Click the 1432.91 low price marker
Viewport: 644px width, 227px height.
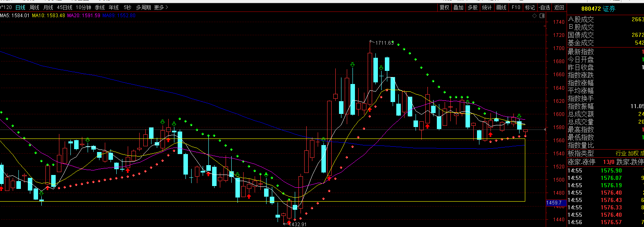click(297, 224)
